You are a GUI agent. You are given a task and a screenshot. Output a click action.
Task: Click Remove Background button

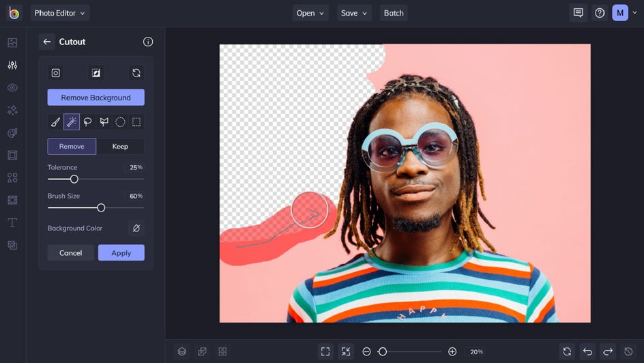pyautogui.click(x=96, y=98)
